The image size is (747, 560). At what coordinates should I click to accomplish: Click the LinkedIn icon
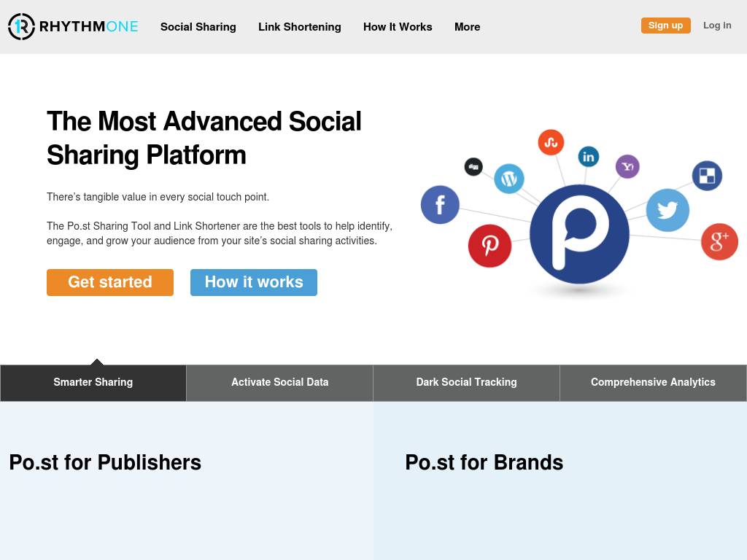tap(588, 157)
